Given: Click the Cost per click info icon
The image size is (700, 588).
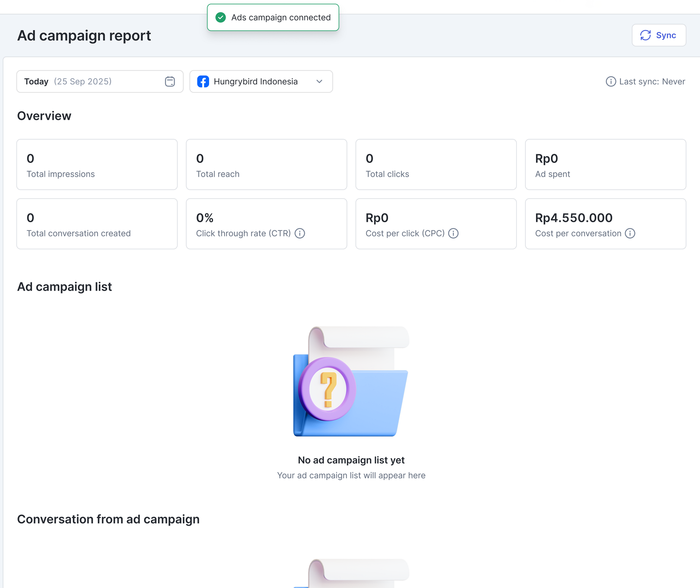Looking at the screenshot, I should (454, 233).
